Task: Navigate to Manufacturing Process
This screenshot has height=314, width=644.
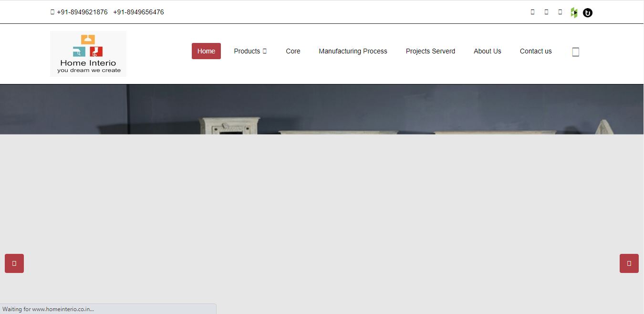Action: 353,51
